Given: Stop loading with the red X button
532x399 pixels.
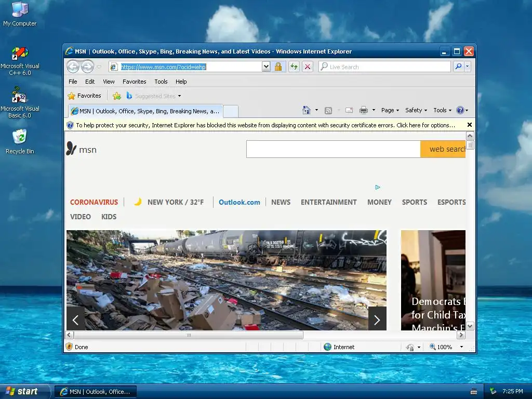Looking at the screenshot, I should (308, 67).
